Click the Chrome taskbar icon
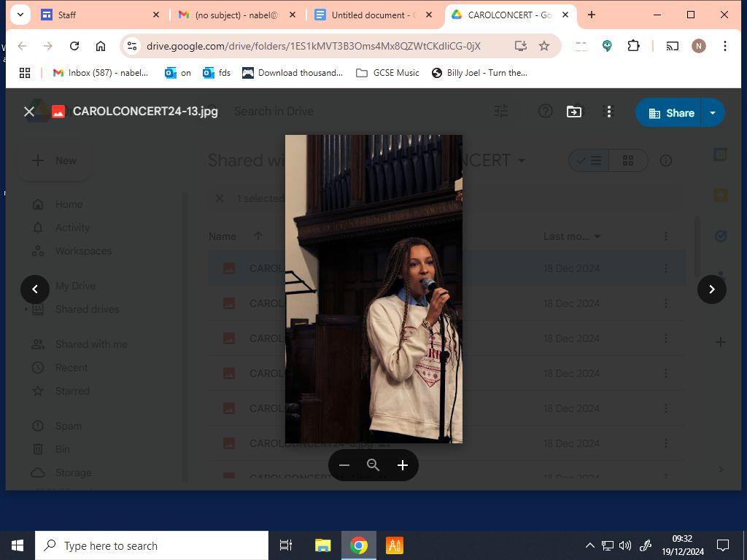747x560 pixels. click(359, 545)
